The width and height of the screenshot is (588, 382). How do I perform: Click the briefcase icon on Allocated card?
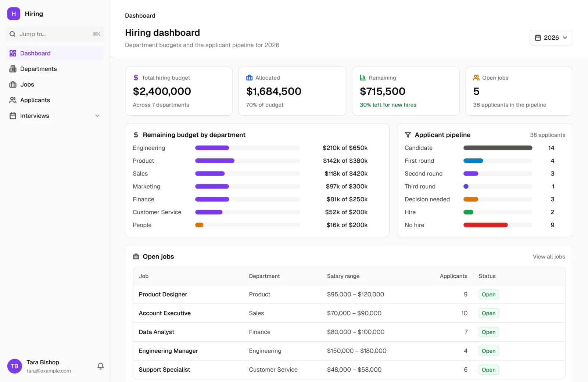click(250, 78)
